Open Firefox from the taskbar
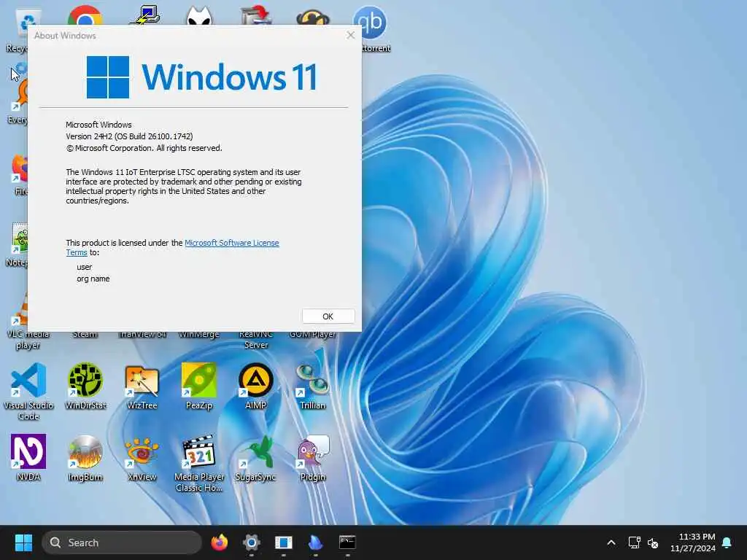Viewport: 747px width, 560px height. pyautogui.click(x=219, y=542)
